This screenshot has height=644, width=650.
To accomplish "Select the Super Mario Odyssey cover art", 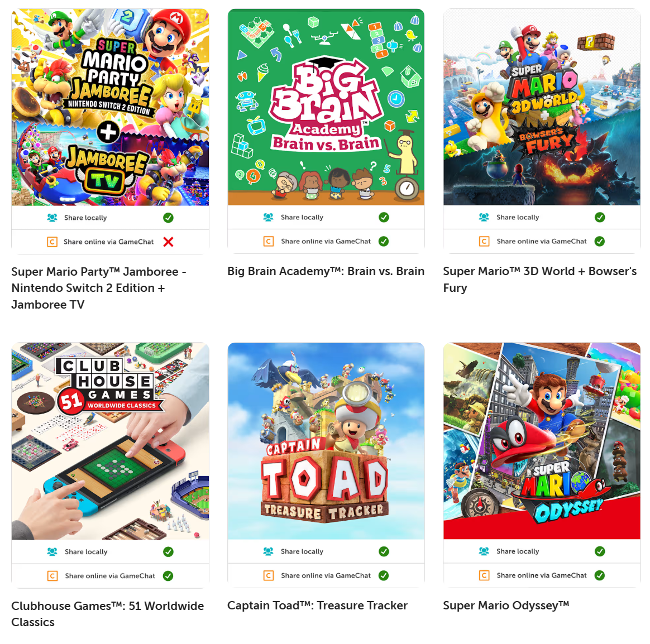I will [x=542, y=441].
